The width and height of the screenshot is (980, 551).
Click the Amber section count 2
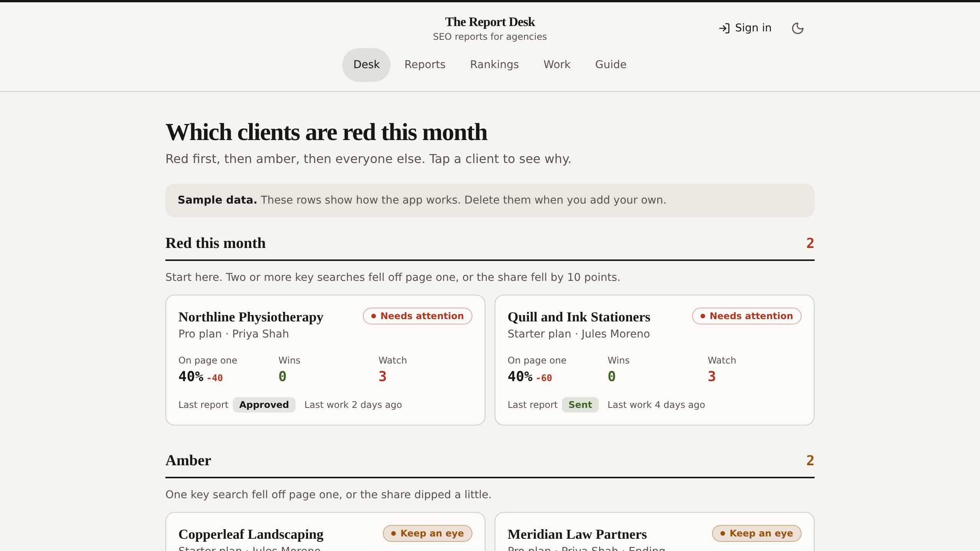tap(810, 460)
